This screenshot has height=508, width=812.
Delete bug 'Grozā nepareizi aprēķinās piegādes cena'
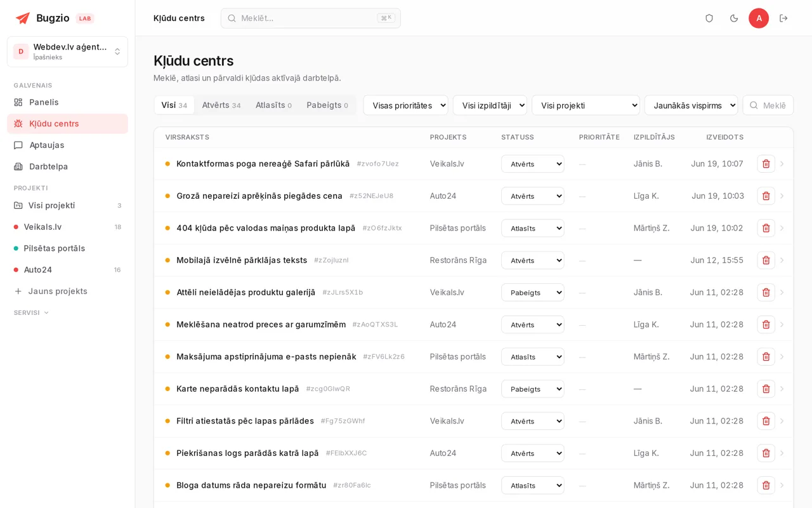point(766,196)
